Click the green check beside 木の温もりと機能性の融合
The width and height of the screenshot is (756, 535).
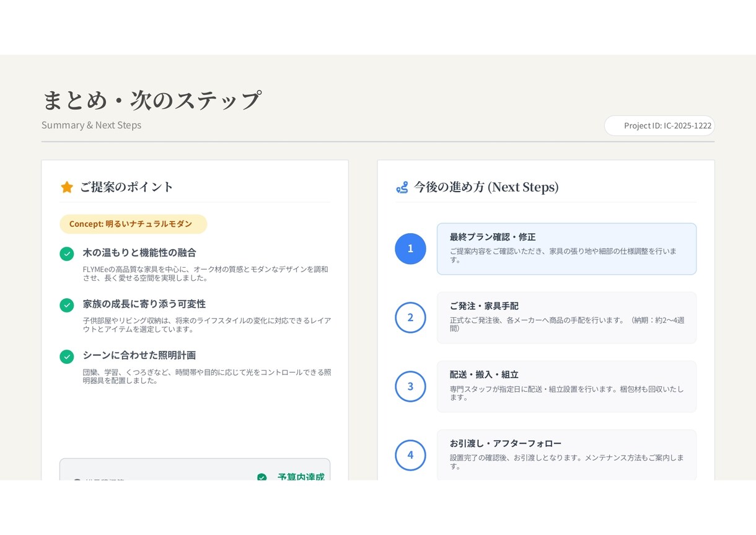[x=67, y=254]
